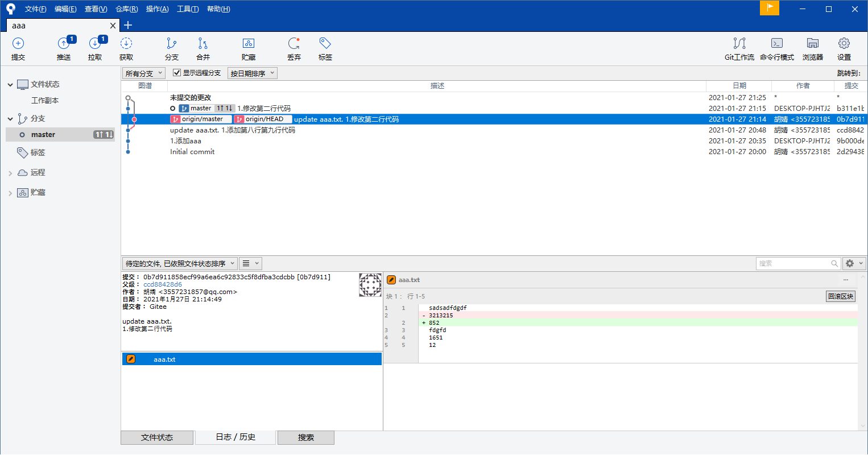Open the 按日期排序 sort dropdown
The image size is (868, 455).
pos(253,73)
